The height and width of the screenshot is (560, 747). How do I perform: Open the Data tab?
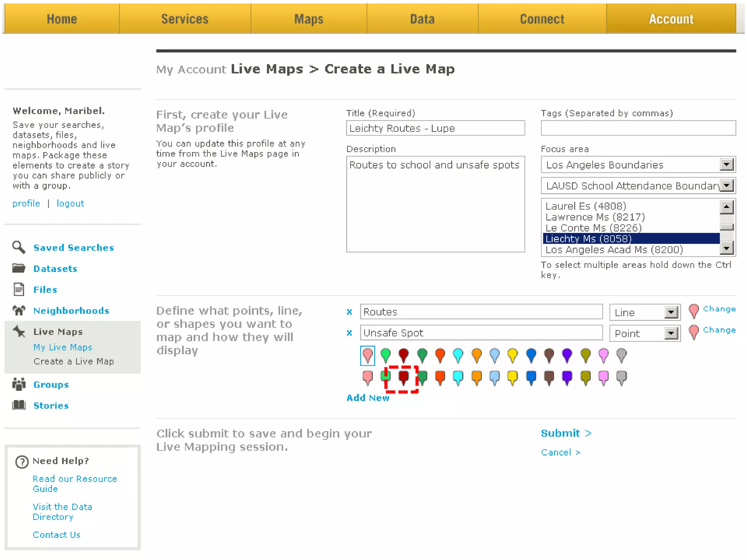click(x=422, y=19)
